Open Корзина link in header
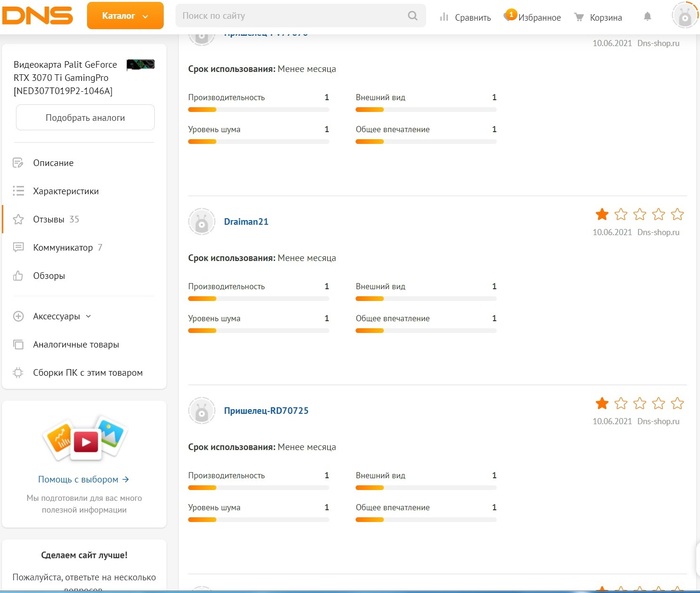The width and height of the screenshot is (700, 593). coord(606,17)
